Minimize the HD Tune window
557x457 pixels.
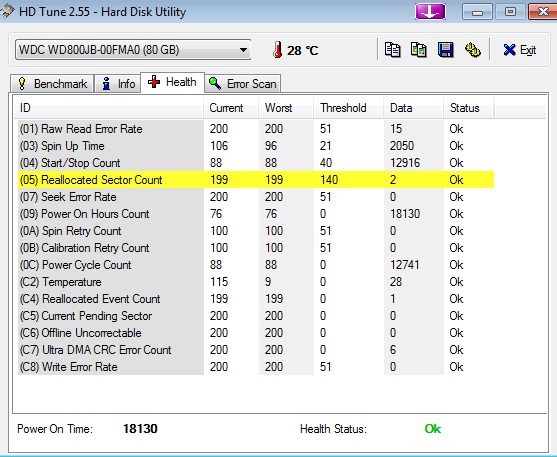tap(477, 12)
